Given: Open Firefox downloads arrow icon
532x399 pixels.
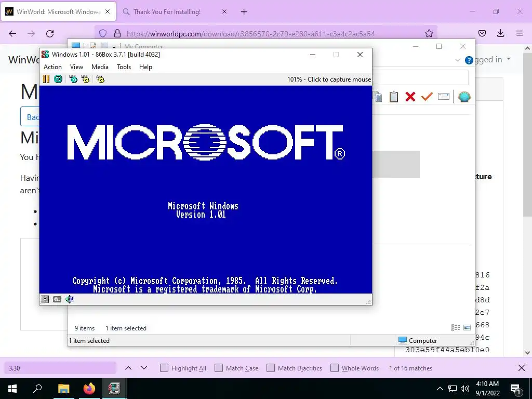Looking at the screenshot, I should pos(500,33).
